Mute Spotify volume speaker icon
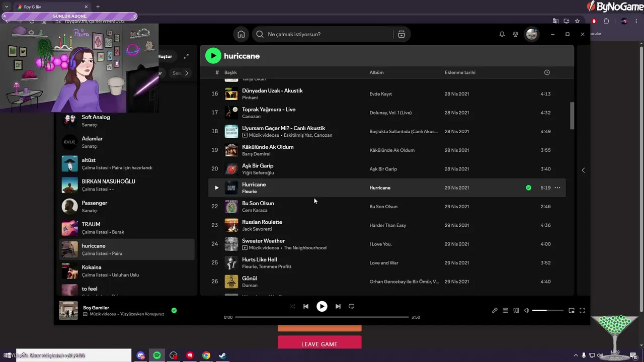This screenshot has height=362, width=644. coord(527,310)
